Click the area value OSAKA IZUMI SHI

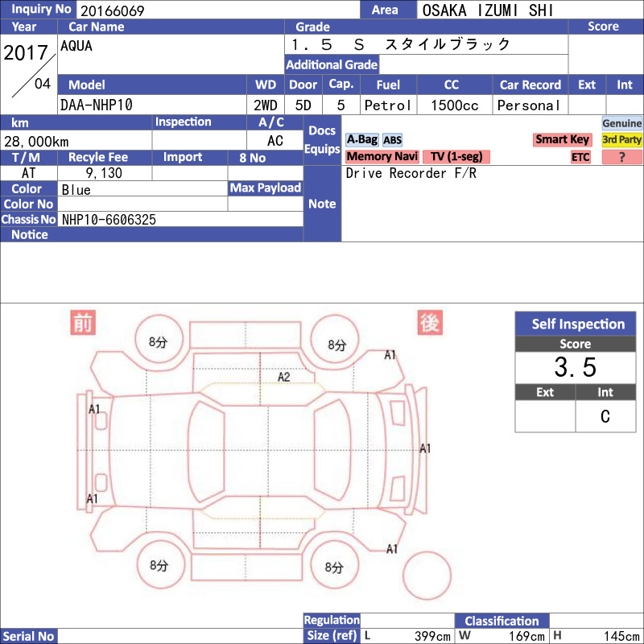[x=488, y=10]
